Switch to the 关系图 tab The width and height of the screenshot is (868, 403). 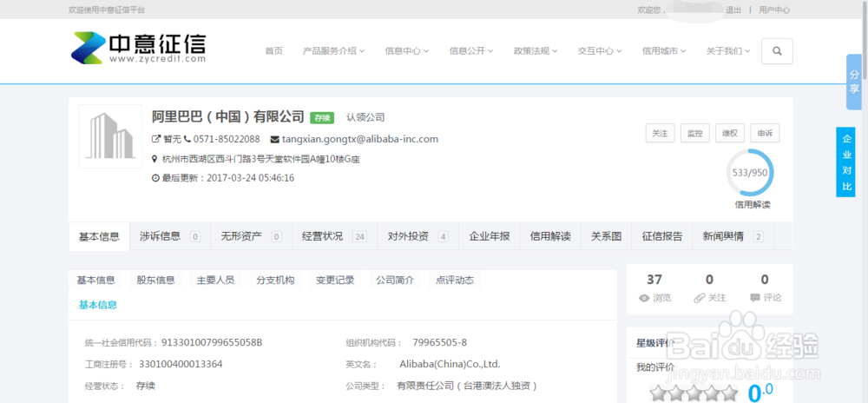(x=606, y=237)
